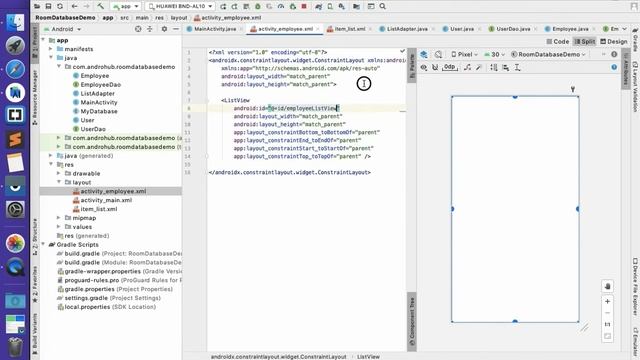
Task: Switch editor to Code view
Action: 558,41
